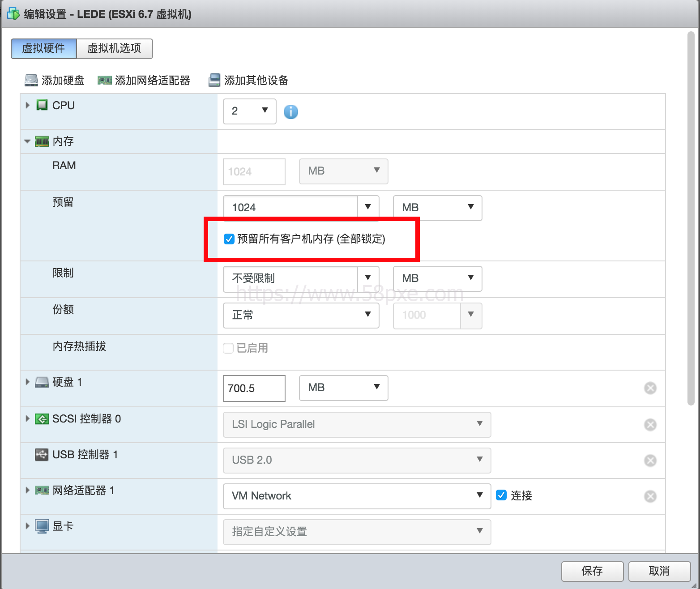Image resolution: width=700 pixels, height=589 pixels.
Task: Click the 取消 cancel button
Action: pyautogui.click(x=660, y=572)
